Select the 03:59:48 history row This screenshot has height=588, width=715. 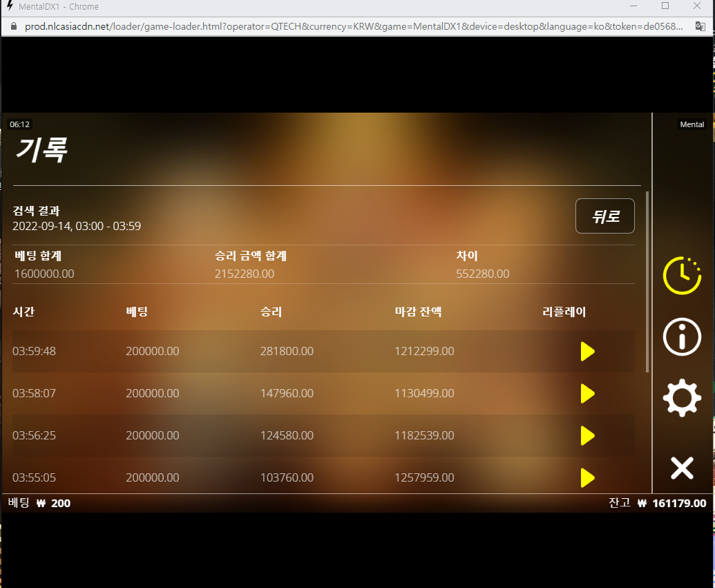[323, 351]
